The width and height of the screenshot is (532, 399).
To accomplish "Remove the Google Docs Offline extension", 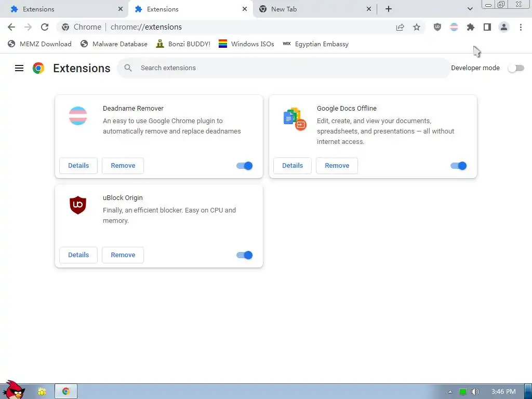I will (337, 166).
